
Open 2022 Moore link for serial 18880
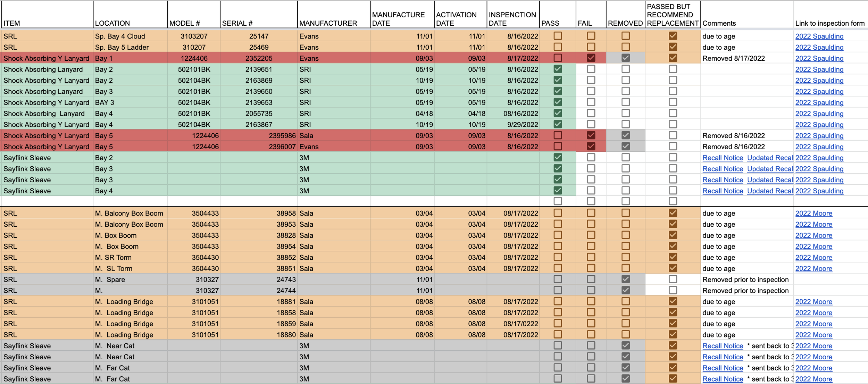(814, 335)
